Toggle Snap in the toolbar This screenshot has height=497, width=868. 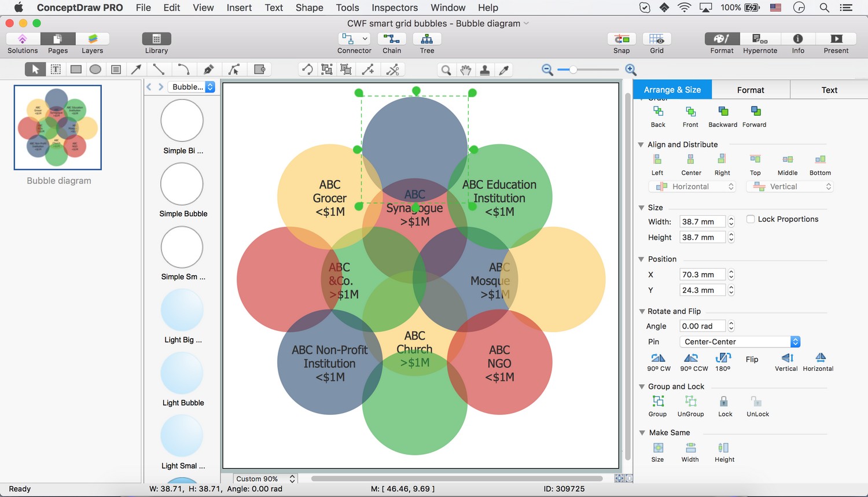621,39
